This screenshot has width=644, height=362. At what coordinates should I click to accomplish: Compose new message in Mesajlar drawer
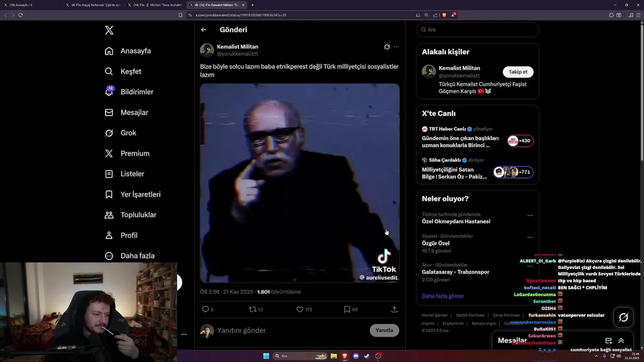tap(608, 340)
